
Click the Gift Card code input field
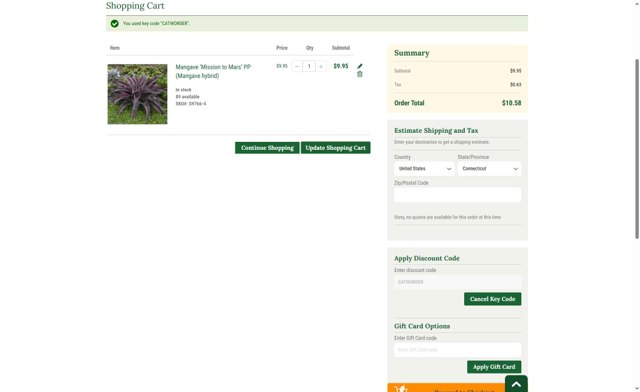click(x=458, y=350)
